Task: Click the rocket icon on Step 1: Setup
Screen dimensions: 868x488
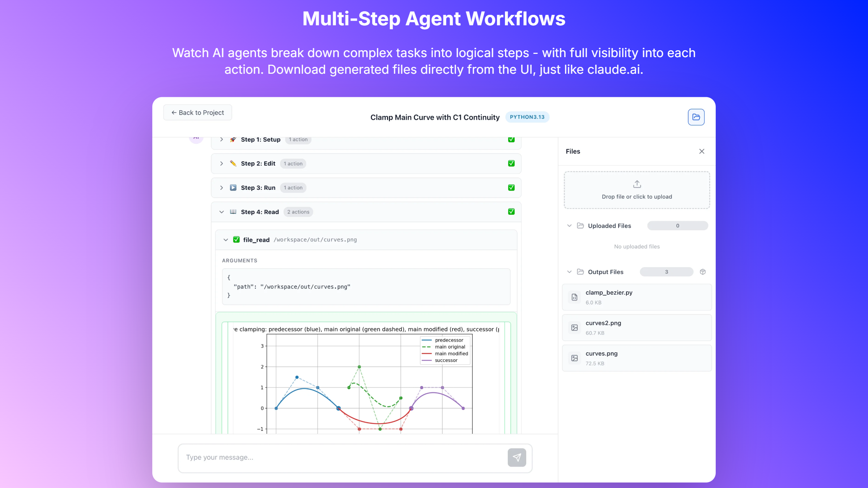Action: [233, 140]
